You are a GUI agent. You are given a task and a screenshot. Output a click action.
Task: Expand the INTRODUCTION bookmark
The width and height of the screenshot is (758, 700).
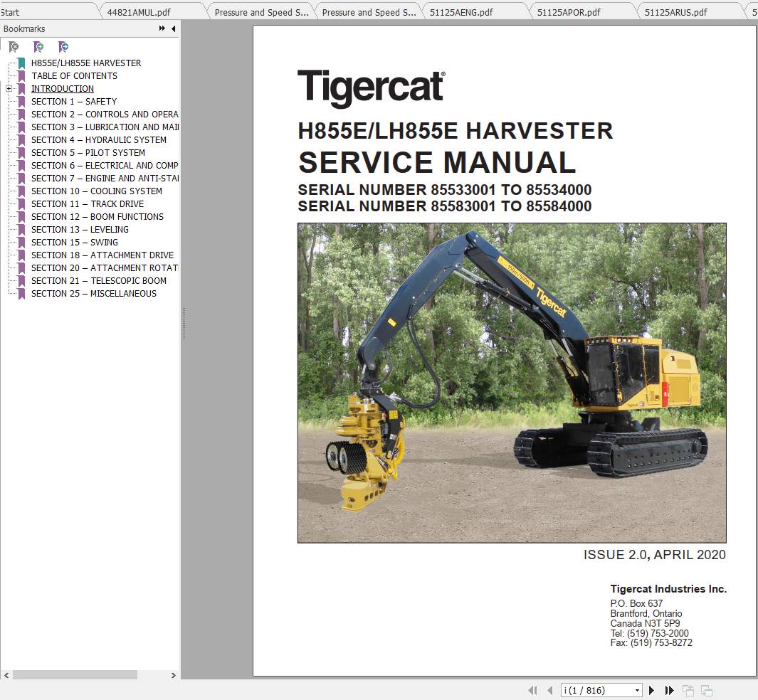coord(8,88)
